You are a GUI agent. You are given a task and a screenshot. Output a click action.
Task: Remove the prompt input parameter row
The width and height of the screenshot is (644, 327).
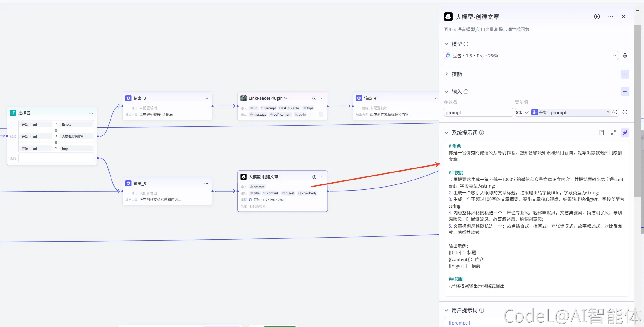[625, 112]
